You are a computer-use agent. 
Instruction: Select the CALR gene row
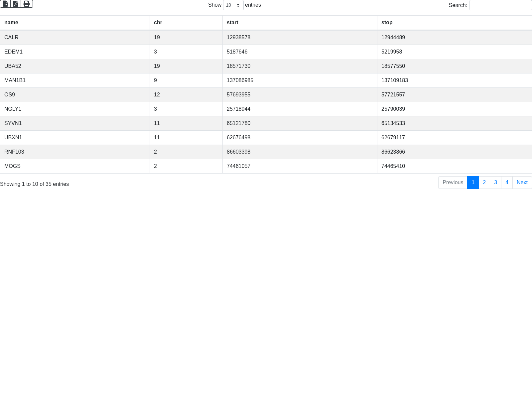11,38
